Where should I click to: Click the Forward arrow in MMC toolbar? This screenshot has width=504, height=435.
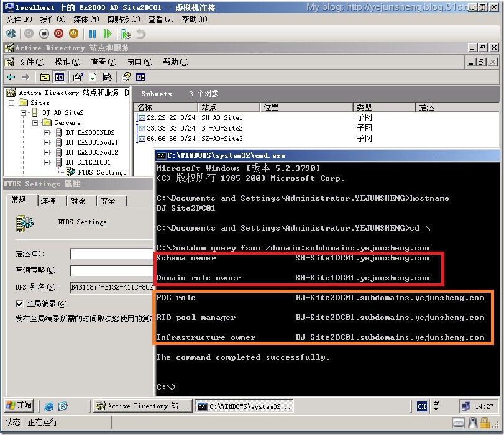click(x=25, y=77)
